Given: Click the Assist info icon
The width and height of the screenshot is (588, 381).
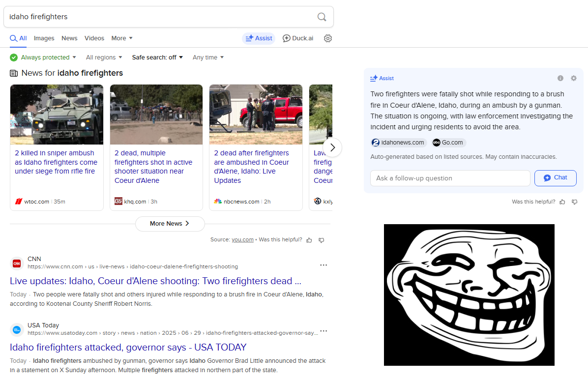Looking at the screenshot, I should [x=560, y=78].
